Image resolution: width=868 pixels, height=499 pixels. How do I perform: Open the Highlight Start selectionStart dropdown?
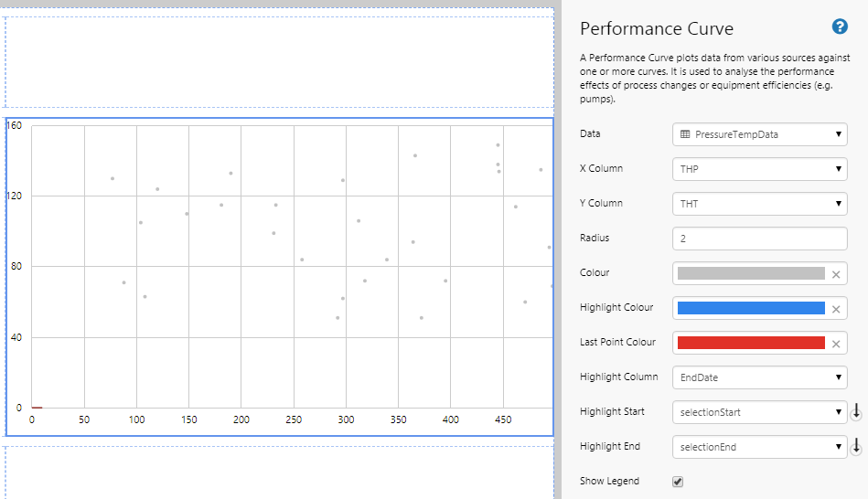coord(759,412)
